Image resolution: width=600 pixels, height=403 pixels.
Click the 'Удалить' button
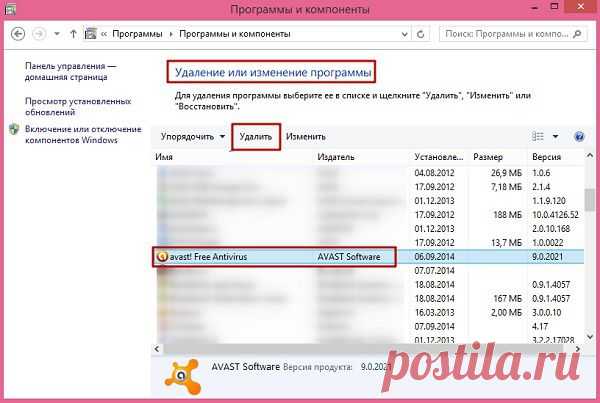click(256, 137)
